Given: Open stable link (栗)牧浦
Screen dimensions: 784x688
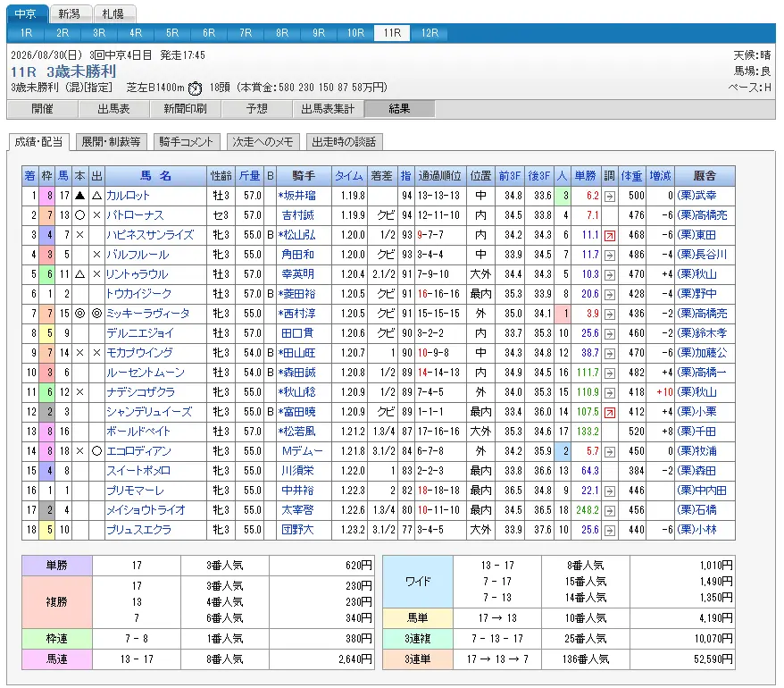Looking at the screenshot, I should (696, 451).
